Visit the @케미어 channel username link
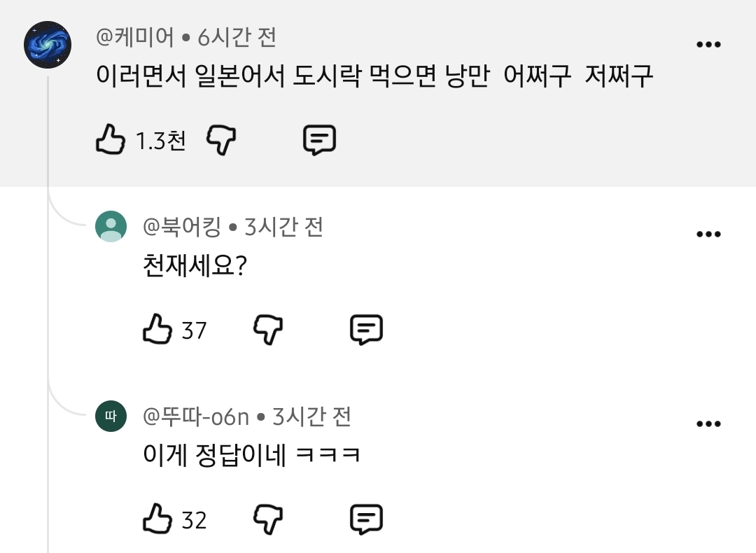 pyautogui.click(x=135, y=37)
